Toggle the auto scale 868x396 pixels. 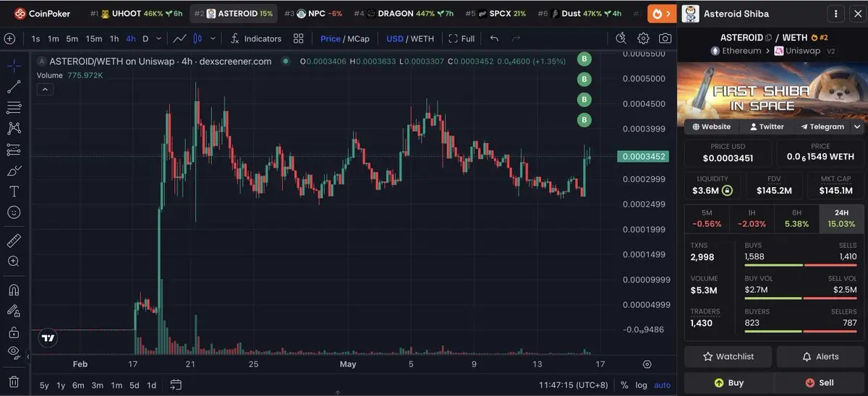tap(662, 385)
